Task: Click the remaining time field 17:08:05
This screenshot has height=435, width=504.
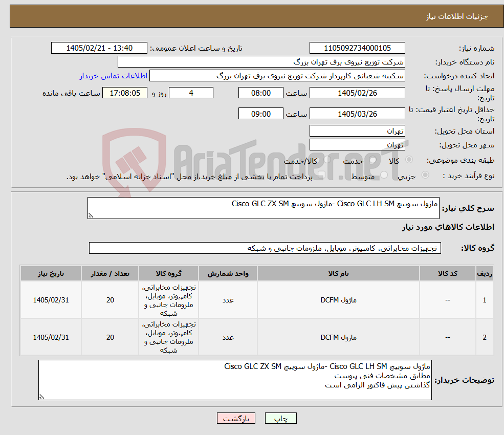Action: (125, 93)
